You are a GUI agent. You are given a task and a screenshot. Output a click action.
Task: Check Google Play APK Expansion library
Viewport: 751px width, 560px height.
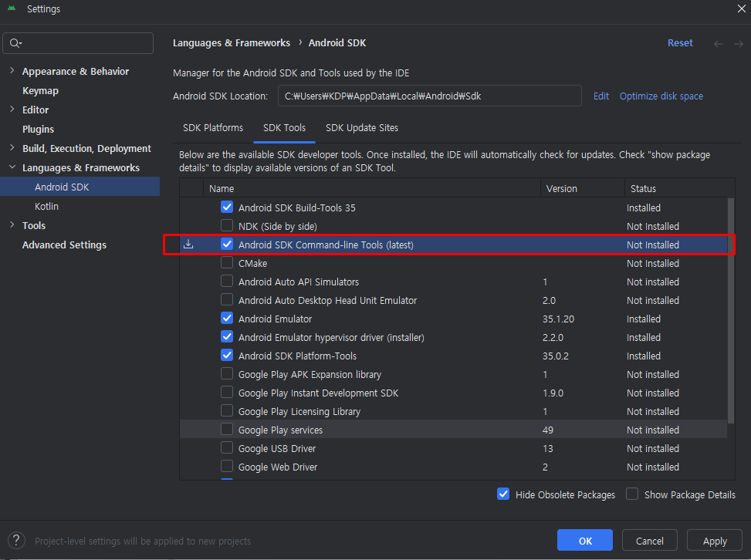click(x=227, y=374)
